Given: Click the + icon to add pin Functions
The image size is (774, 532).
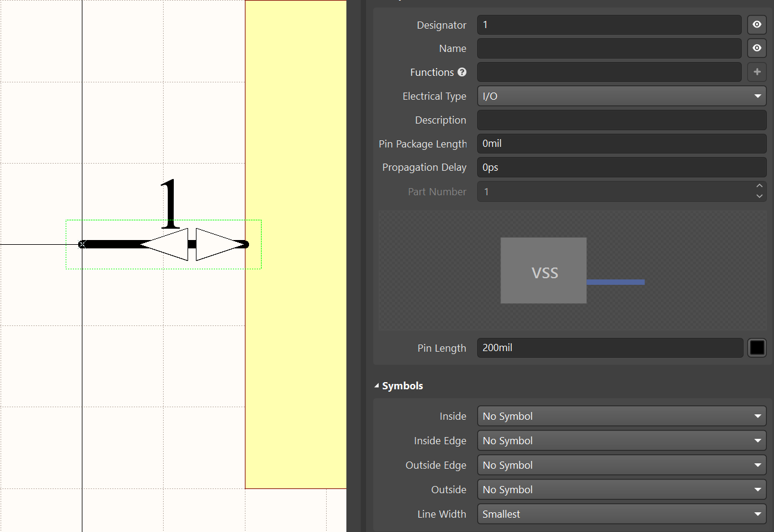Looking at the screenshot, I should click(x=756, y=72).
